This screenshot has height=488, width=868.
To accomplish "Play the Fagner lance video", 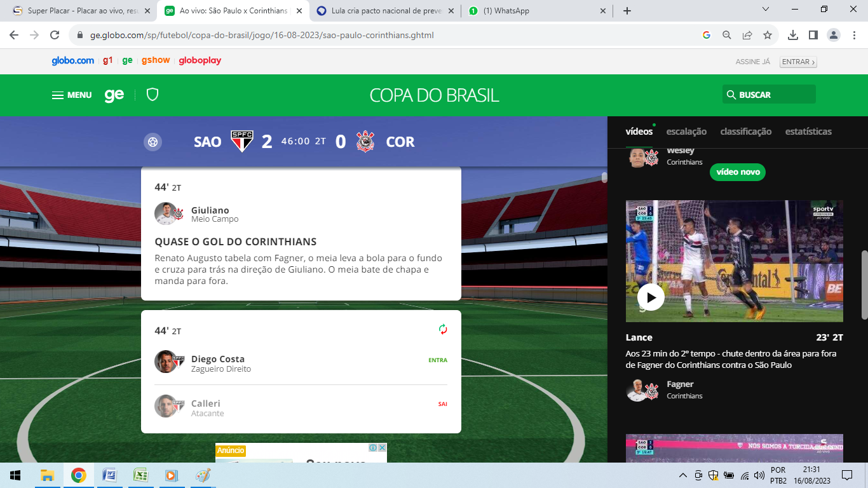I will [651, 297].
